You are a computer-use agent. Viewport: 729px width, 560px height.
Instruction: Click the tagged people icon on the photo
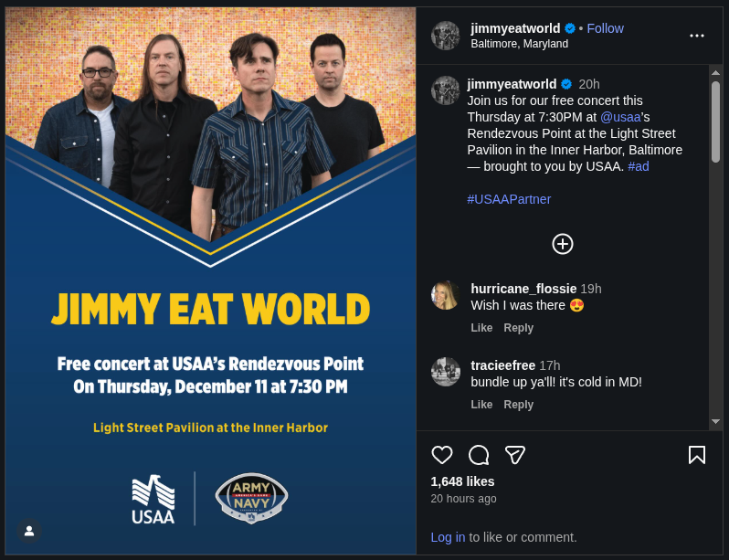coord(29,531)
